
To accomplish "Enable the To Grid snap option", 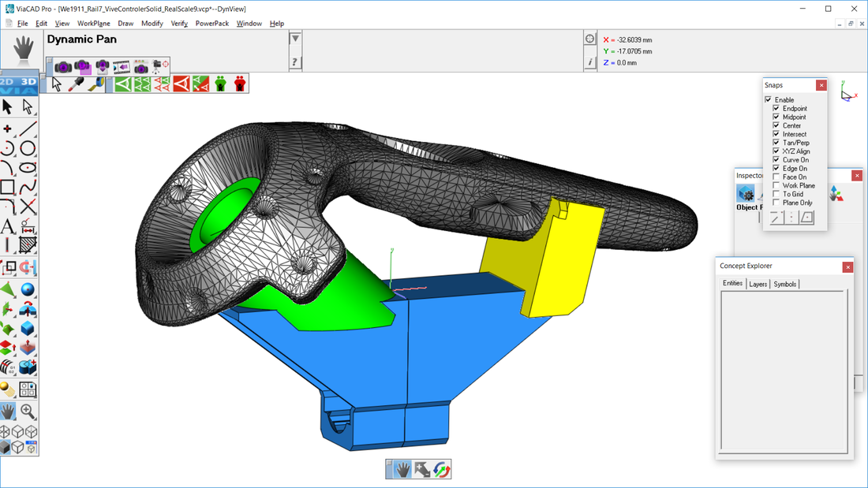I will (x=776, y=194).
